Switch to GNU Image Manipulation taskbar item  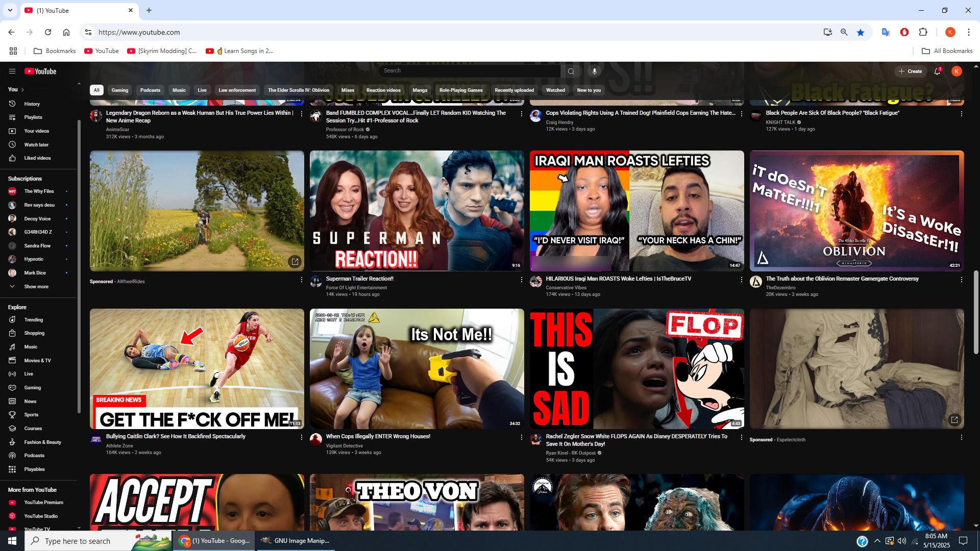(295, 541)
